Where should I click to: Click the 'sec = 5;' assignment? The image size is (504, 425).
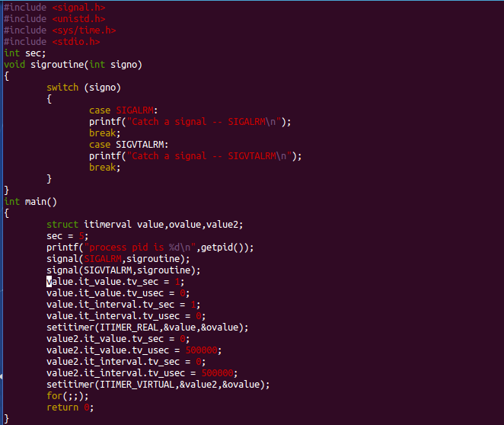click(68, 236)
